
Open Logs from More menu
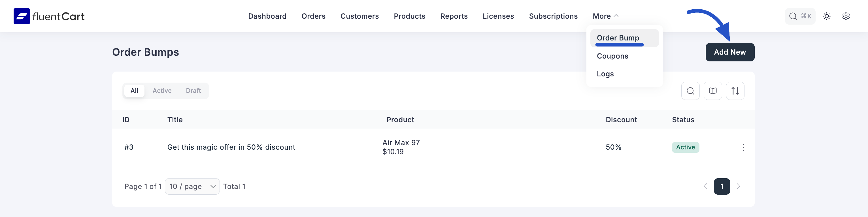click(605, 74)
